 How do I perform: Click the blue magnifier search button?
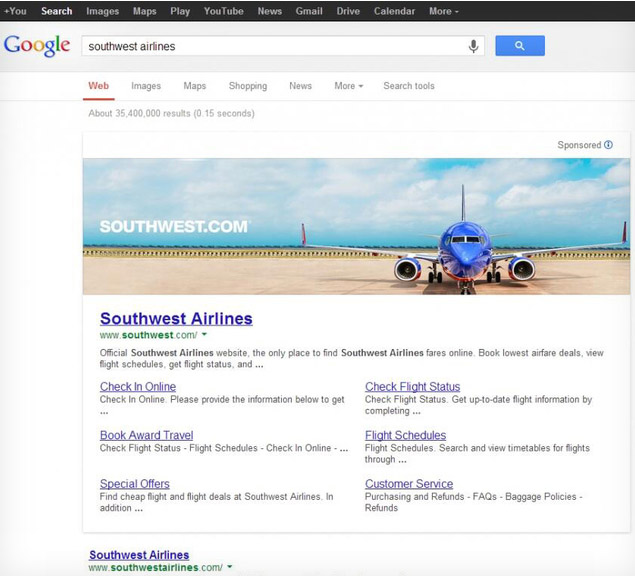pos(520,46)
